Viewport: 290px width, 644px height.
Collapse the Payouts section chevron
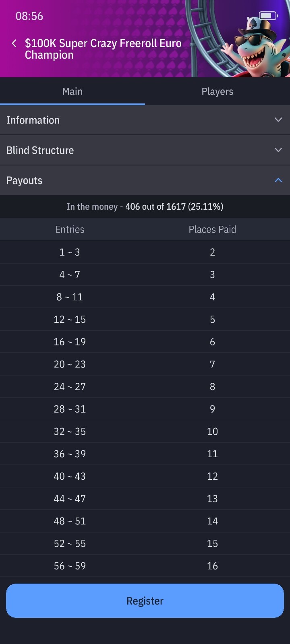278,180
